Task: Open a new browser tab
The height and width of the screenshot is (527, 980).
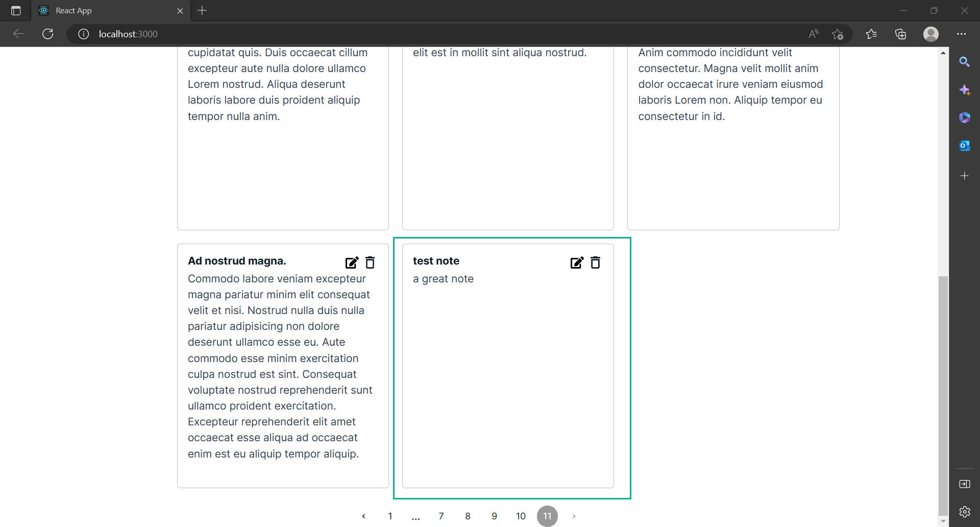Action: [x=202, y=11]
